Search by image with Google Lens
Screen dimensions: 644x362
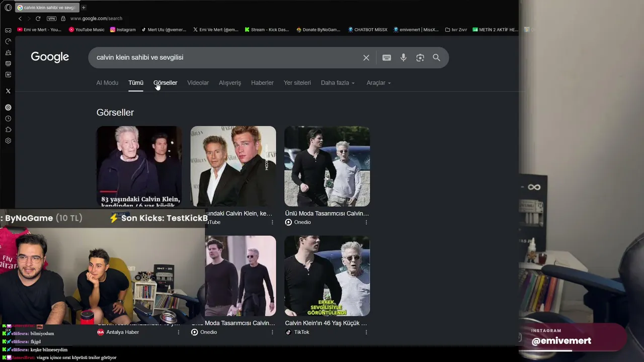[x=420, y=58]
